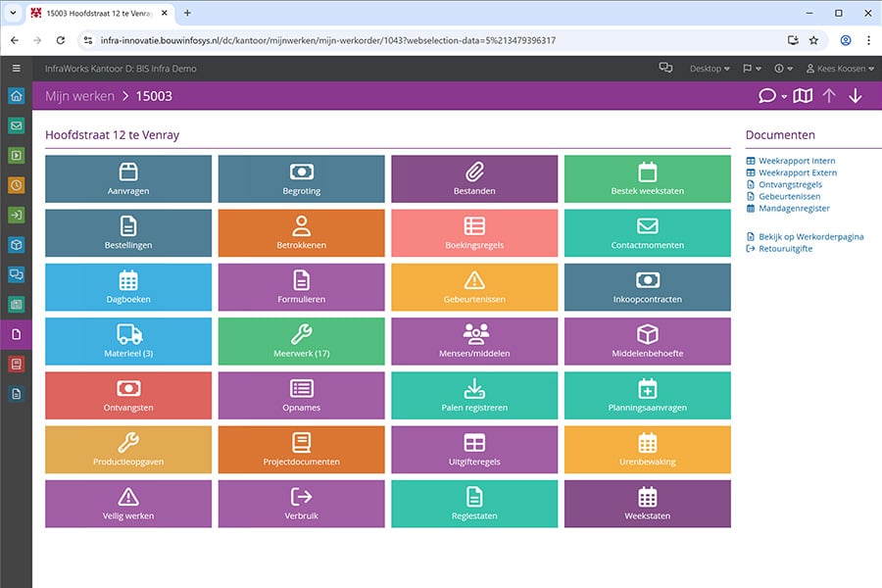Go to next work order with down arrow
Screen dimensions: 882x588
(856, 96)
